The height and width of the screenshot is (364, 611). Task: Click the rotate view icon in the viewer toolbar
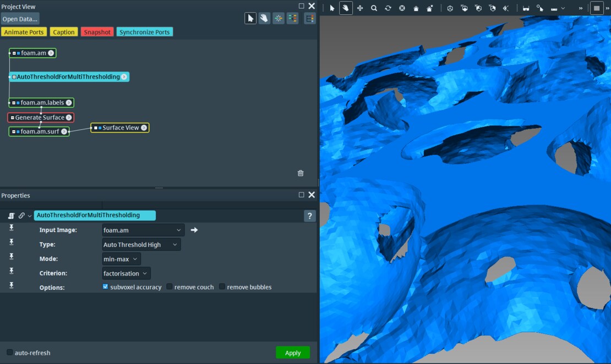pos(388,8)
